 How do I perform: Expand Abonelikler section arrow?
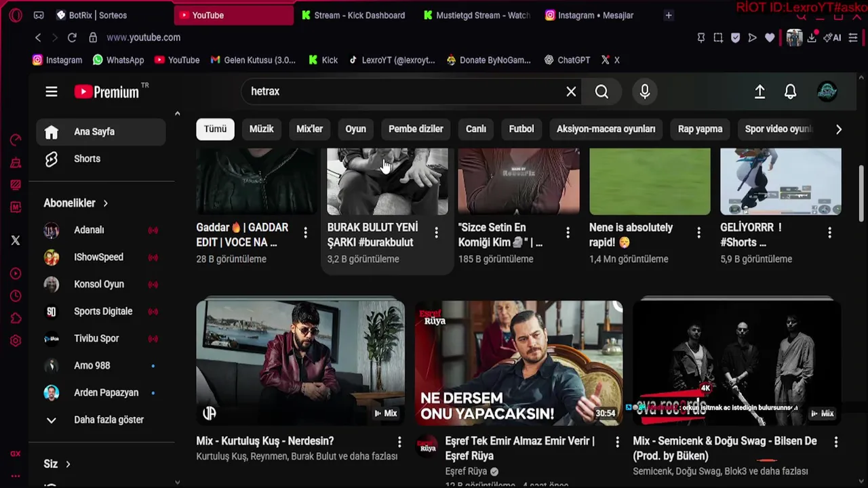[106, 203]
